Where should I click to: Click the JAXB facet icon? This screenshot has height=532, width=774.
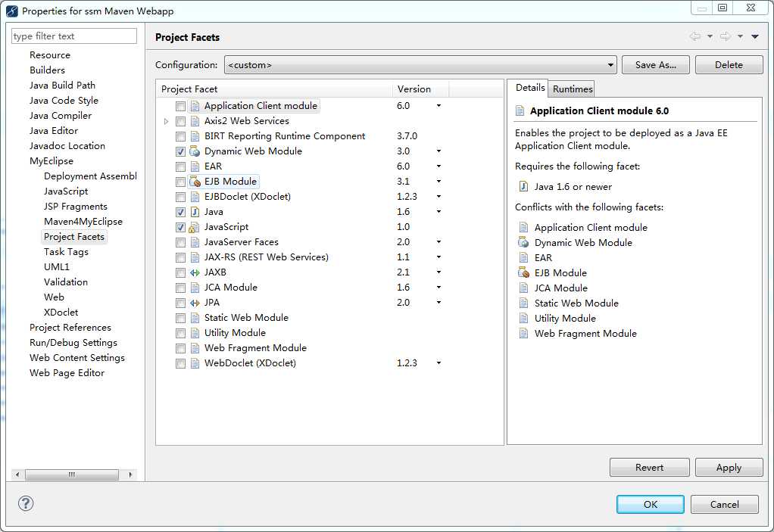195,272
